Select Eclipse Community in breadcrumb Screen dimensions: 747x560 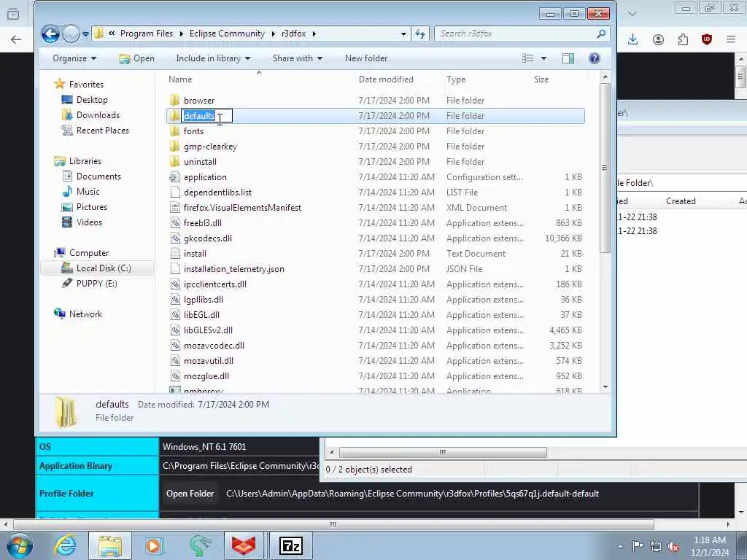227,34
